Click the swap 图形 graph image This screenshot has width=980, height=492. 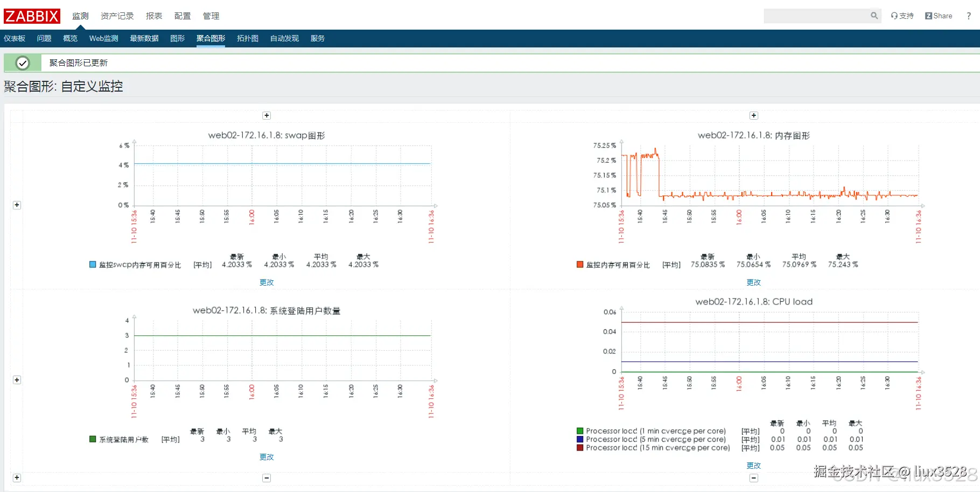click(267, 199)
